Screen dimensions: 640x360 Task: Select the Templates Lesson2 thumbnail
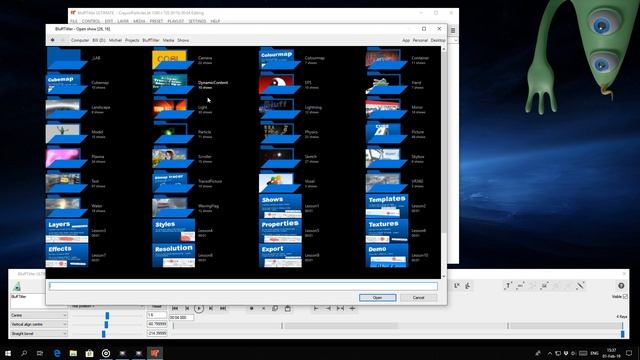387,207
